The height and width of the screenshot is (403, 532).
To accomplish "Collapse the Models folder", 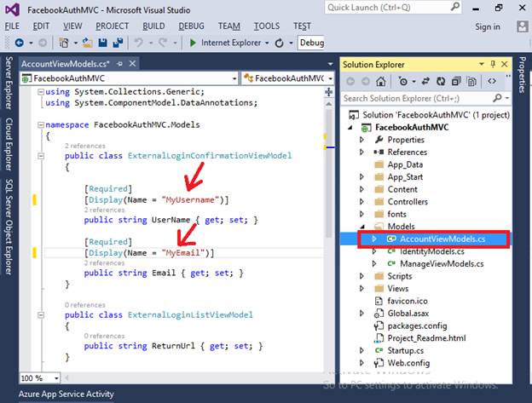I will (362, 227).
